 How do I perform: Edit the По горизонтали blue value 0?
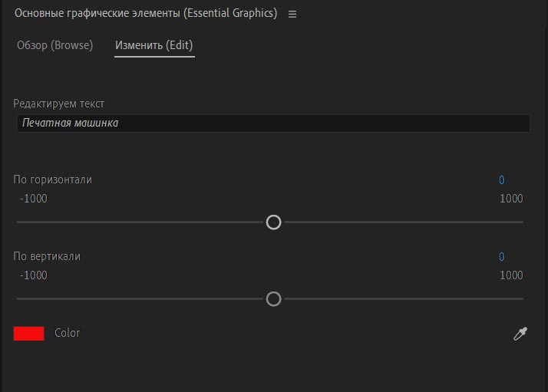pyautogui.click(x=501, y=180)
